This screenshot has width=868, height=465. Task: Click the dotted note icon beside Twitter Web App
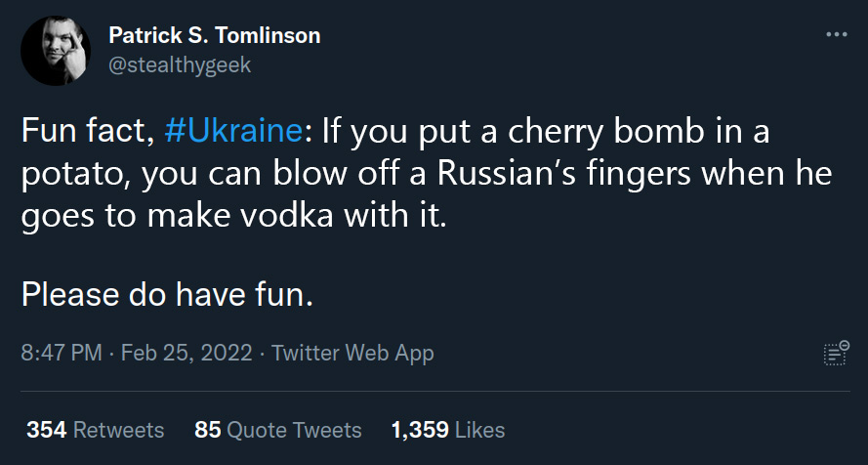click(x=836, y=354)
